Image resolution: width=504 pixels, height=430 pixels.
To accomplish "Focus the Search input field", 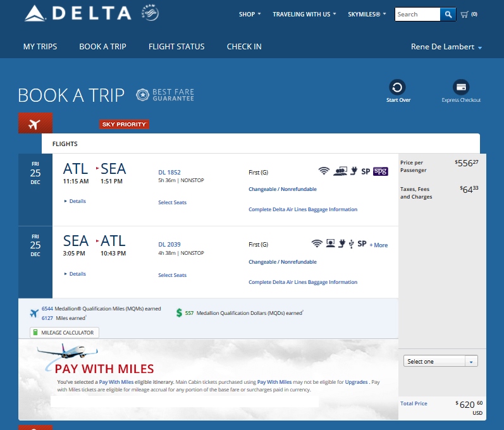I will click(x=417, y=14).
